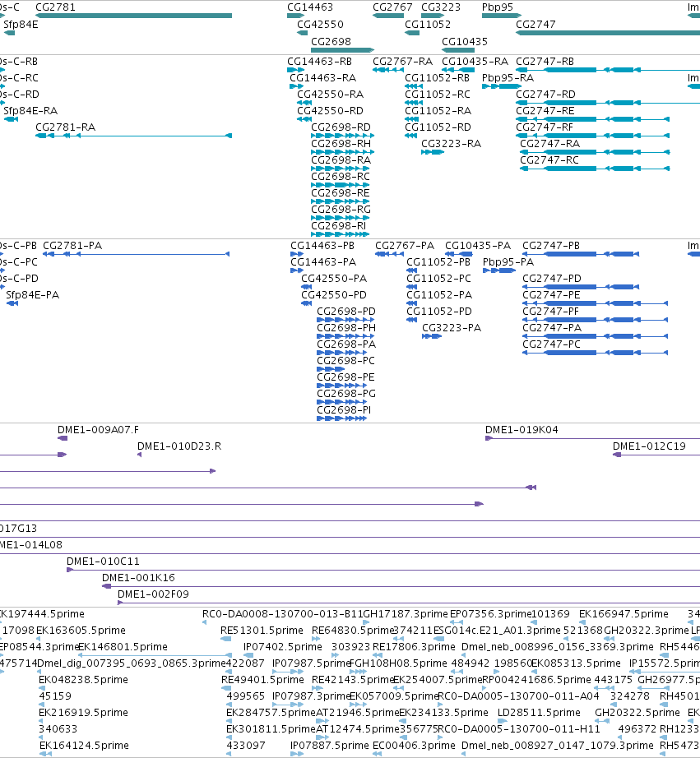Select EST EK048238.5prime

[83, 680]
